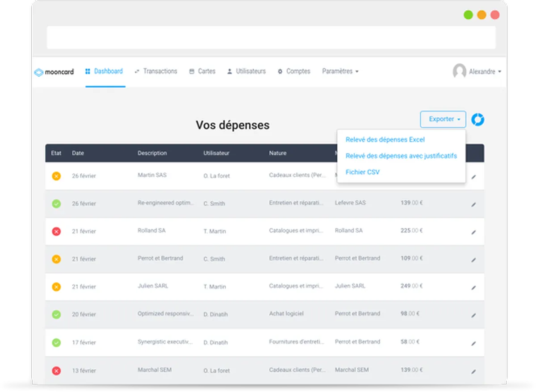Click the Re-engineered optim... description
This screenshot has width=536, height=392.
pyautogui.click(x=166, y=203)
